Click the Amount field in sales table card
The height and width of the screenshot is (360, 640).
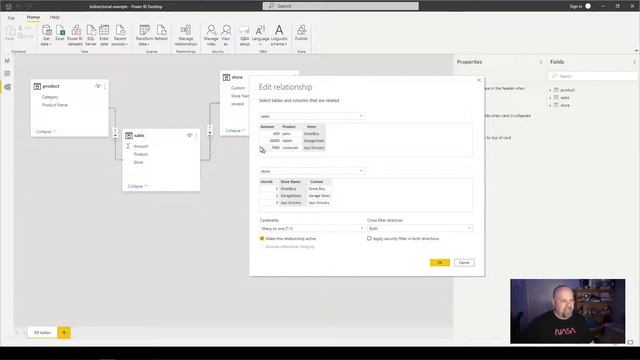pos(140,146)
